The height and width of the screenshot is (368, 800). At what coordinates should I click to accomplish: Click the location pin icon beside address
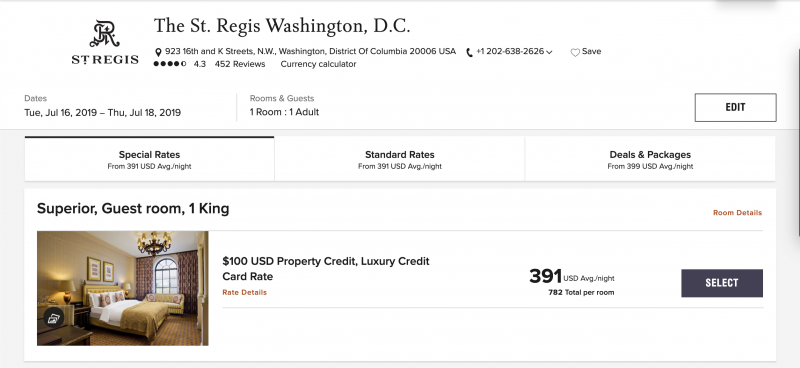[158, 52]
